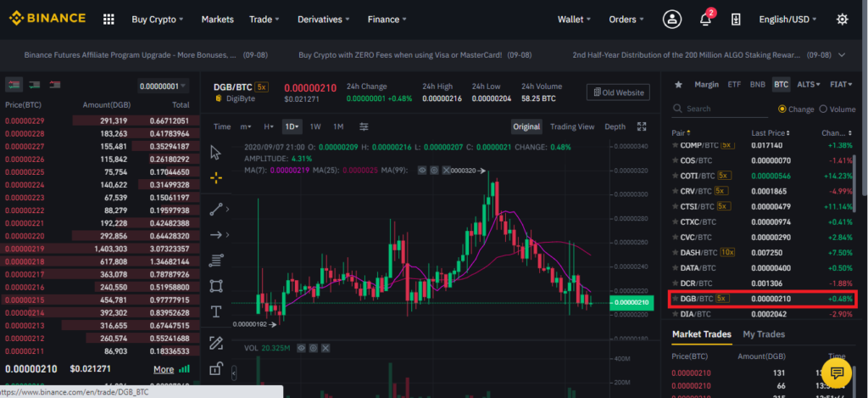Favorite the DATA/BTC pair star
Viewport: 868px width, 398px height.
click(x=675, y=267)
